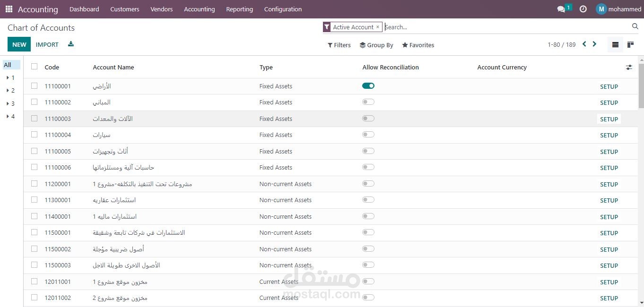Viewport: 644px width, 307px height.
Task: Sort by Account Currency column header
Action: [x=502, y=67]
